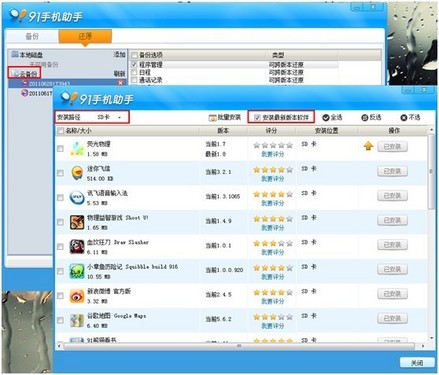Click the horizontal scrollbar right arrow
Screen dimensions: 439x375
423,346
